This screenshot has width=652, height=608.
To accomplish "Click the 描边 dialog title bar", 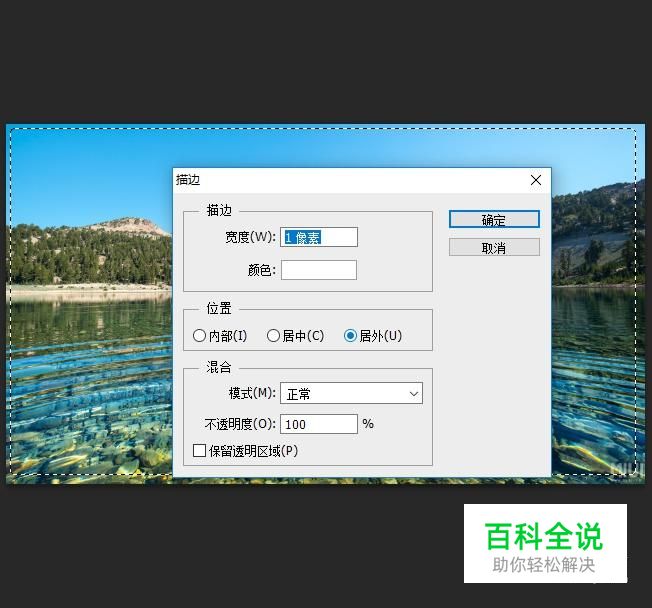I will 349,180.
